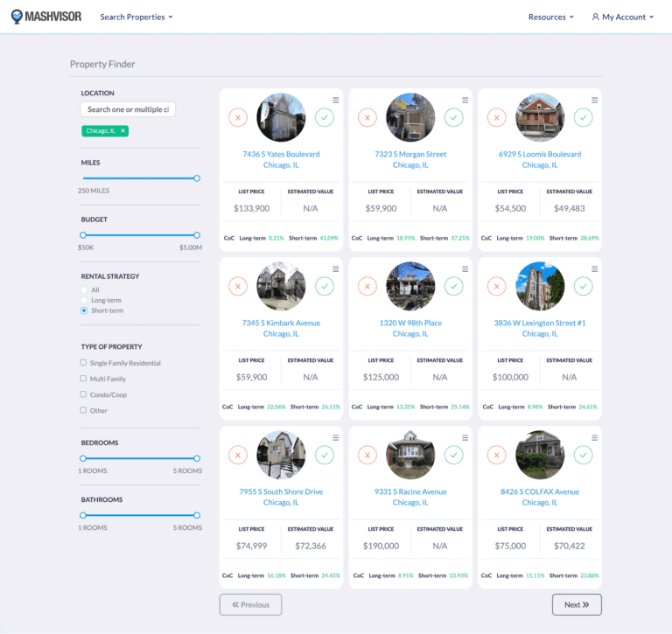
Task: Select the All rental strategy option
Action: tap(84, 289)
